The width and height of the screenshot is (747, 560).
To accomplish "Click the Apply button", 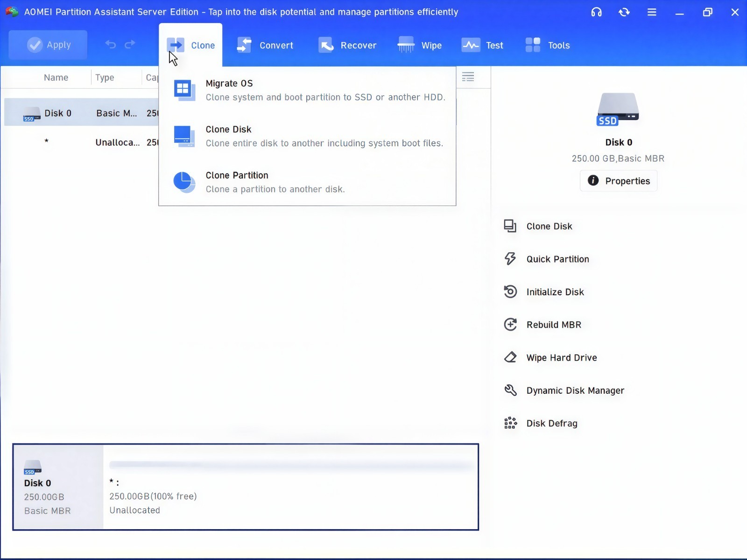I will [x=48, y=45].
